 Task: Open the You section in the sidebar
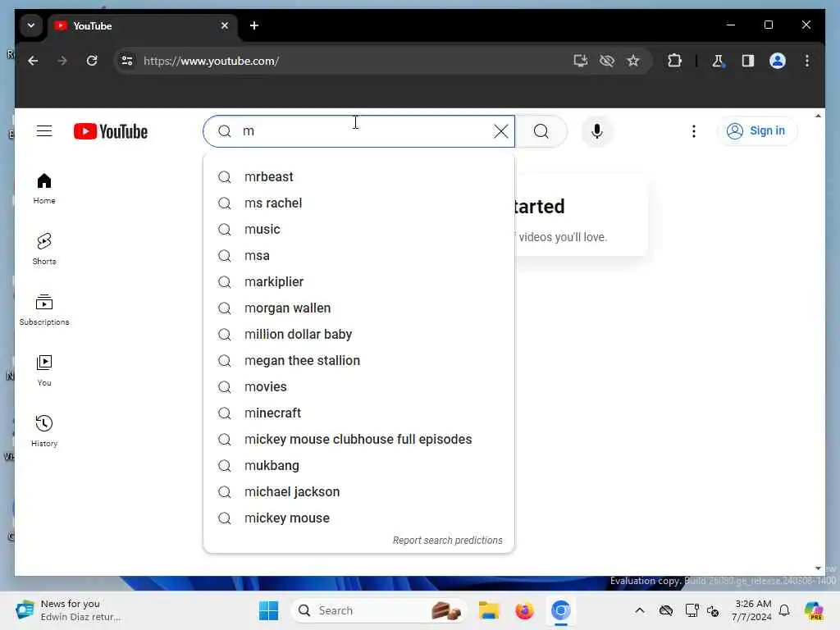click(x=44, y=370)
